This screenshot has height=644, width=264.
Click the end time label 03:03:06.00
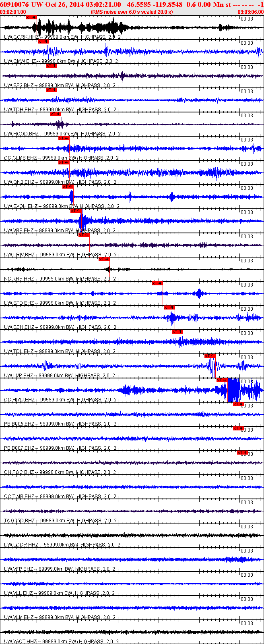point(251,12)
